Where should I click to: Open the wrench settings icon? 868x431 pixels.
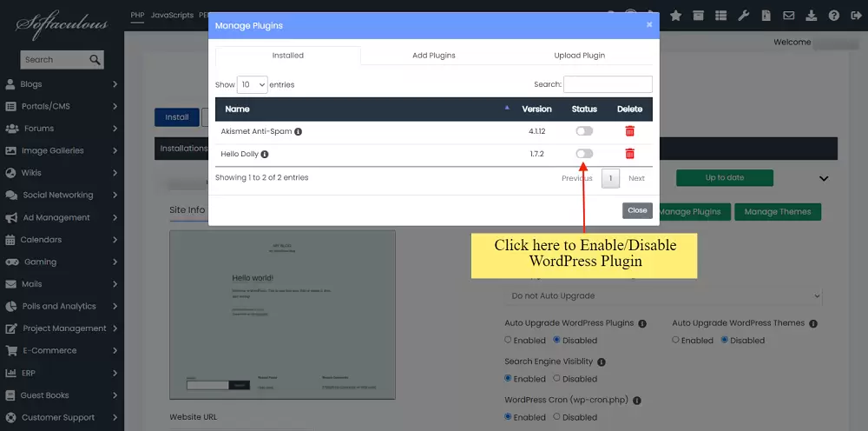click(744, 16)
